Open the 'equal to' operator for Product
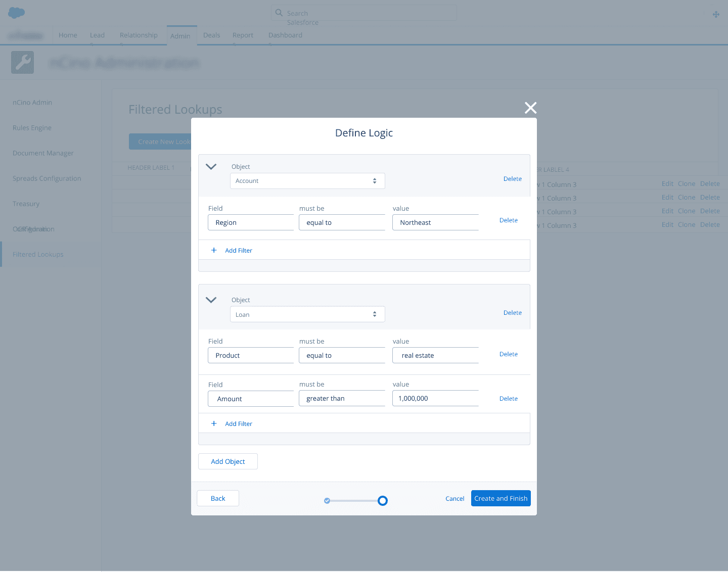 point(342,355)
